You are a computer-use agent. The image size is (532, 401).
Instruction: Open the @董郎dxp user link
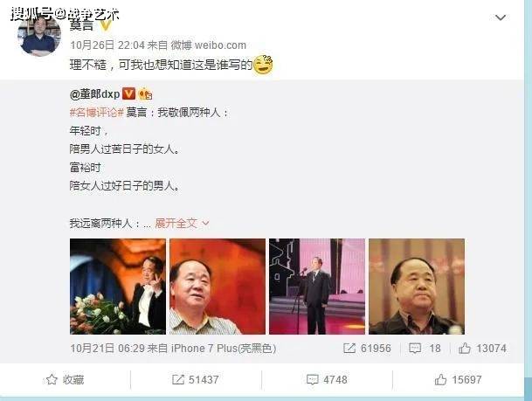[x=94, y=94]
